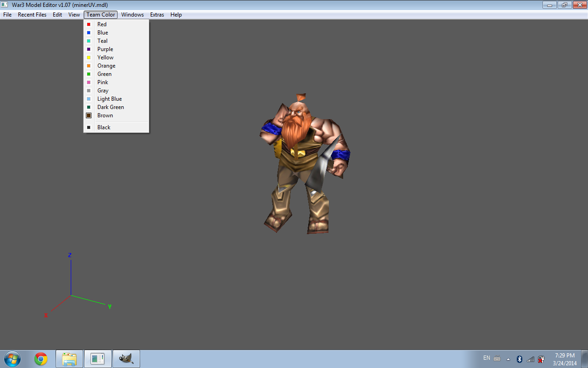Set team color to Pink
Viewport: 588px width, 368px height.
pyautogui.click(x=116, y=82)
